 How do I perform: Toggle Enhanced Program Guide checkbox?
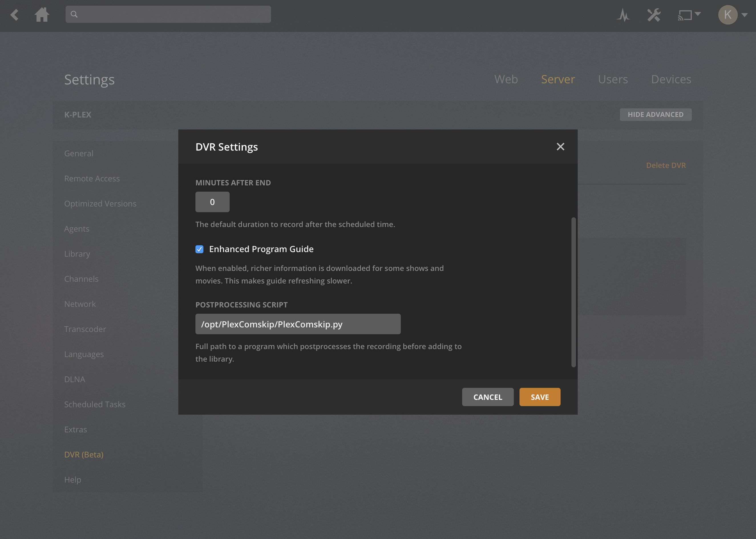199,249
